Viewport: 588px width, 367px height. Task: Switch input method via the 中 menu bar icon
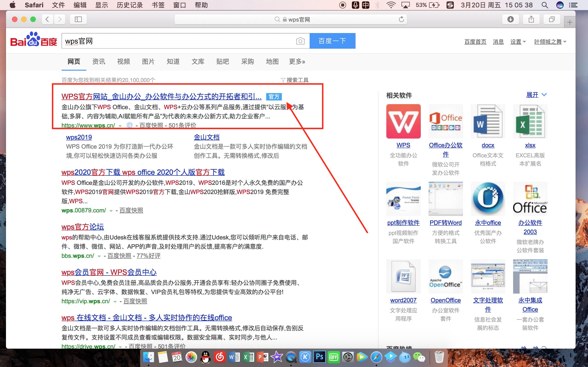pos(365,5)
